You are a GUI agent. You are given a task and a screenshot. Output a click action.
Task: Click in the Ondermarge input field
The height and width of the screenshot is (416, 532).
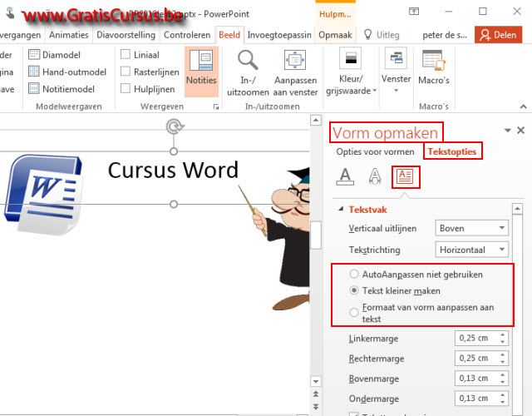pos(476,398)
